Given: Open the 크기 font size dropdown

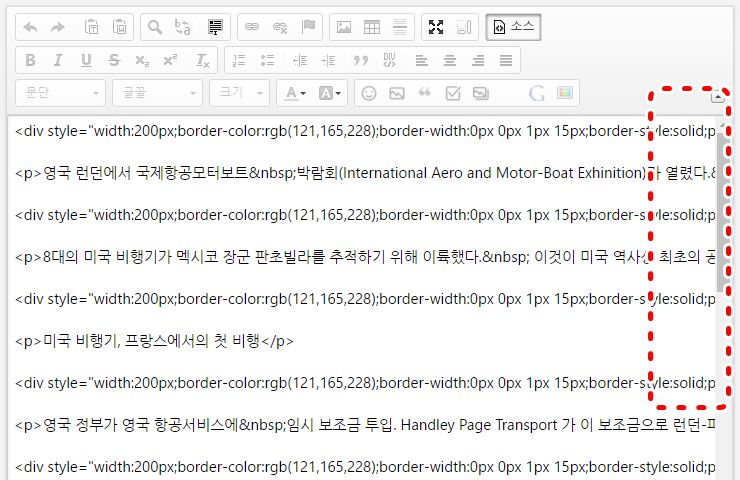Looking at the screenshot, I should click(238, 93).
